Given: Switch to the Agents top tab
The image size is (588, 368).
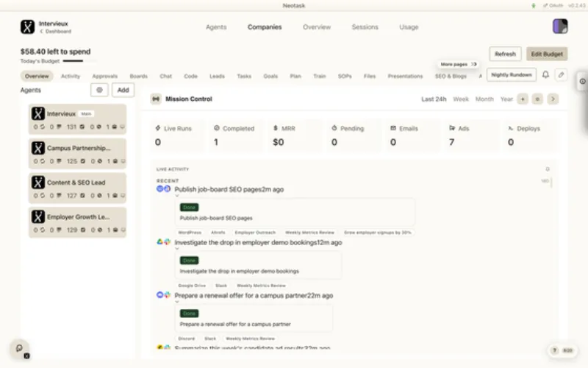Looking at the screenshot, I should point(216,27).
